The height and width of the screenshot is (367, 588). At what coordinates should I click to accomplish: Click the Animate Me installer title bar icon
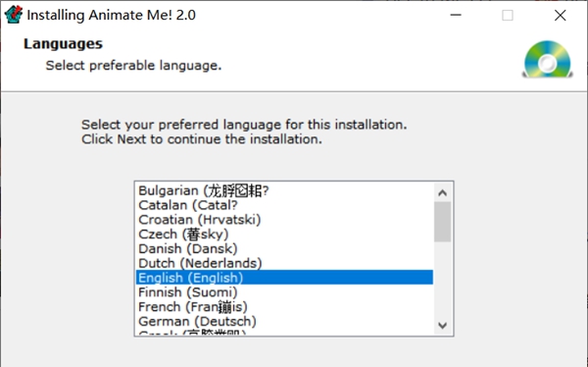click(x=14, y=15)
